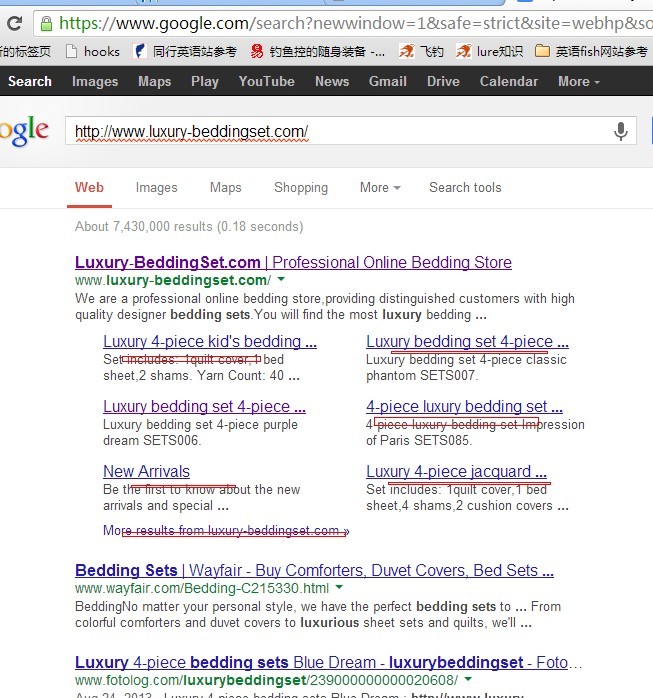Open News in the black Google bar
653x698 pixels.
(332, 81)
